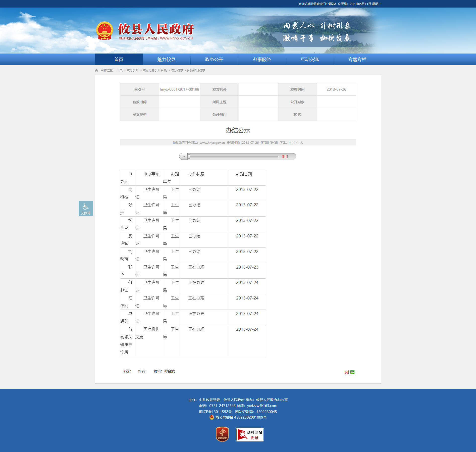Click the national emblem logo in header

tap(104, 31)
